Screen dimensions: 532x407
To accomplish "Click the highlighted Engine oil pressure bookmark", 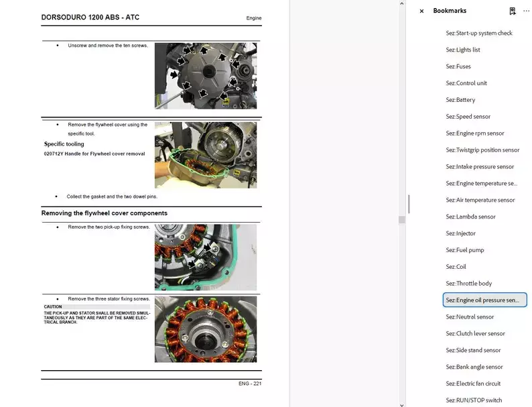I will [x=484, y=300].
